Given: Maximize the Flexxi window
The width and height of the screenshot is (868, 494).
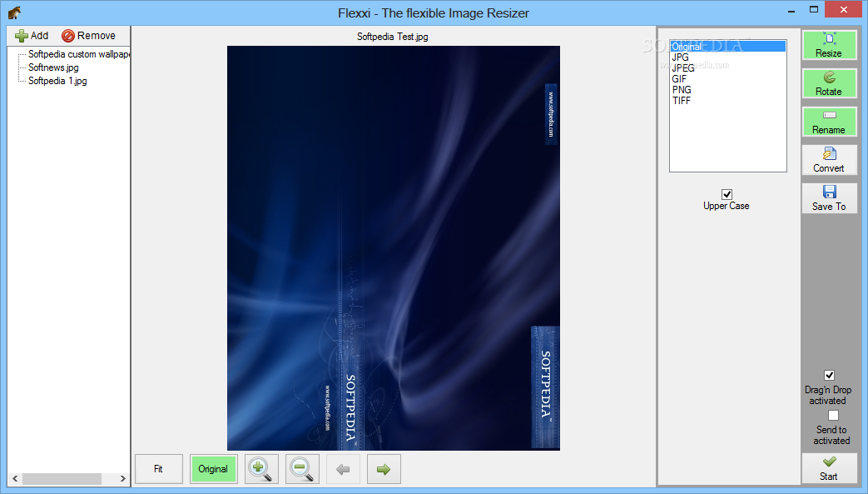Looking at the screenshot, I should coord(814,10).
